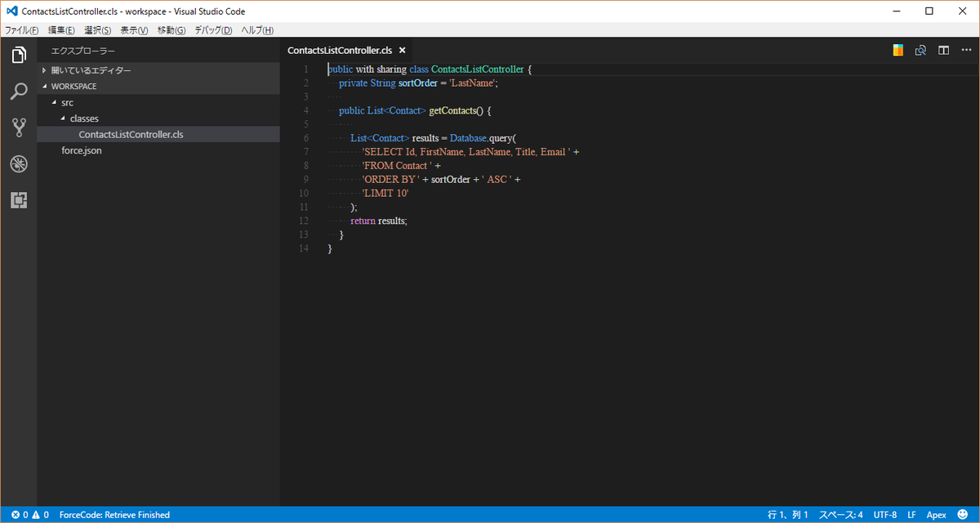
Task: Split the editor with the split icon
Action: [943, 51]
